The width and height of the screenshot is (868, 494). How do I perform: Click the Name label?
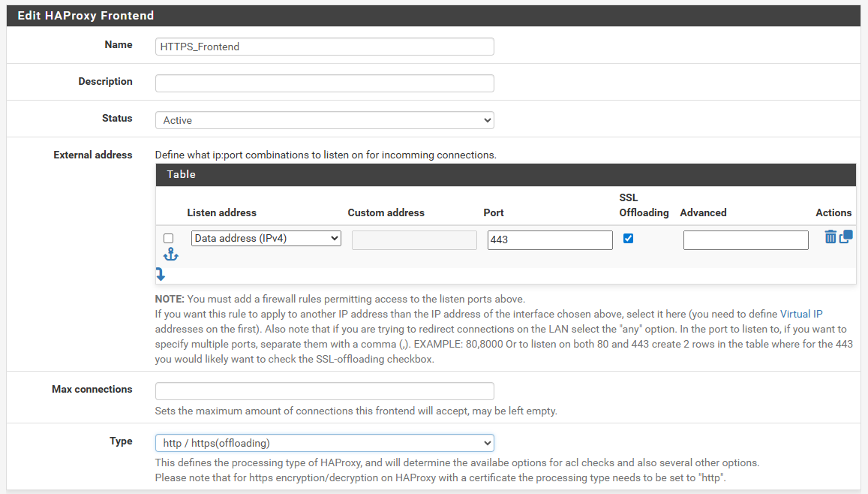click(x=119, y=45)
